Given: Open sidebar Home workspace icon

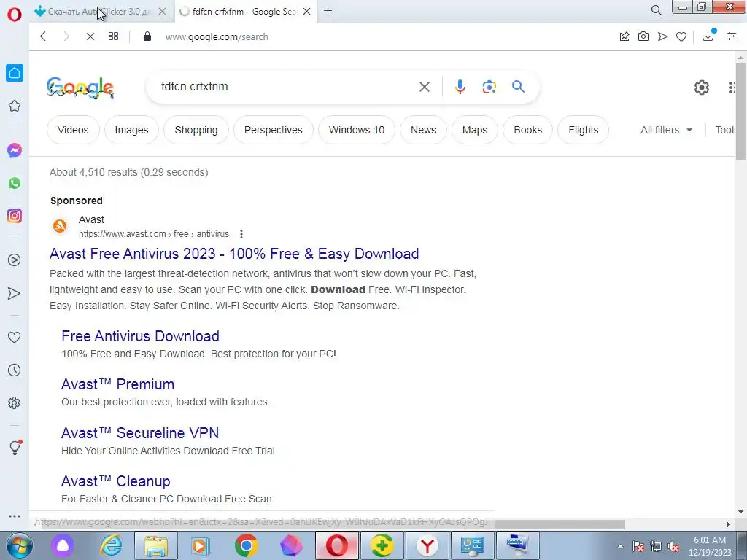Looking at the screenshot, I should [x=15, y=73].
